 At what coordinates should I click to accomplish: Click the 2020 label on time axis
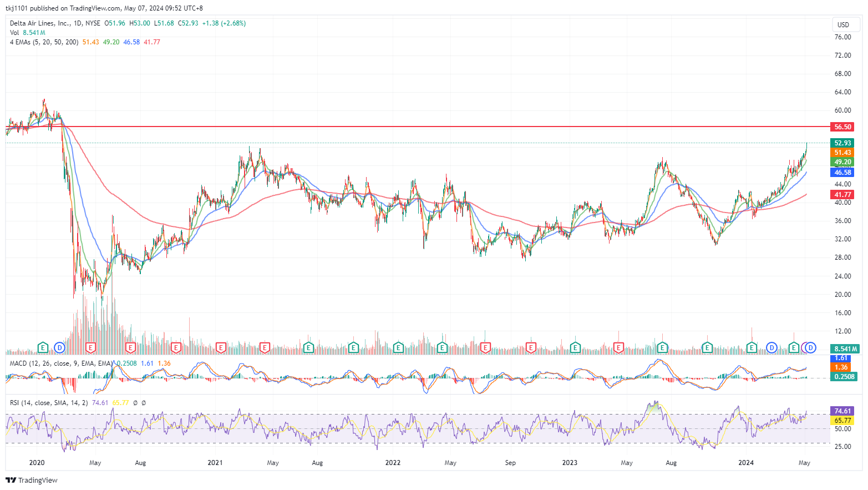click(x=37, y=463)
